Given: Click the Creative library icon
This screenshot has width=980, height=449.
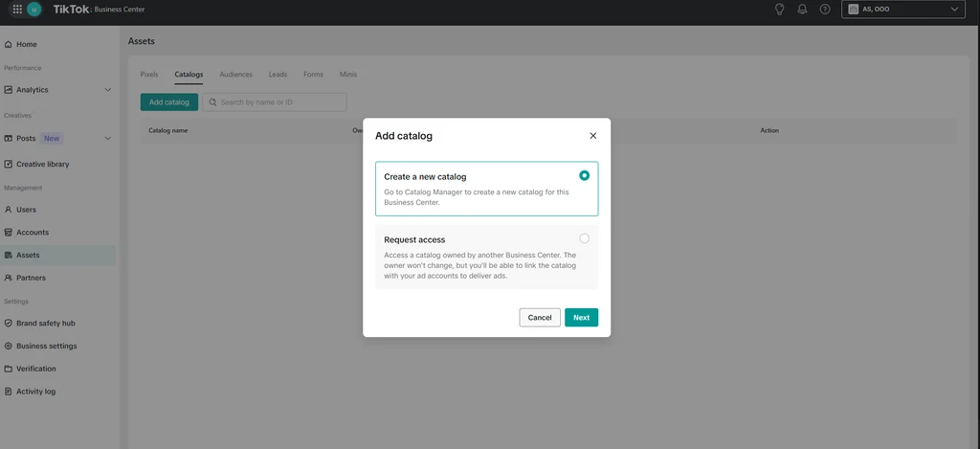Looking at the screenshot, I should 8,165.
